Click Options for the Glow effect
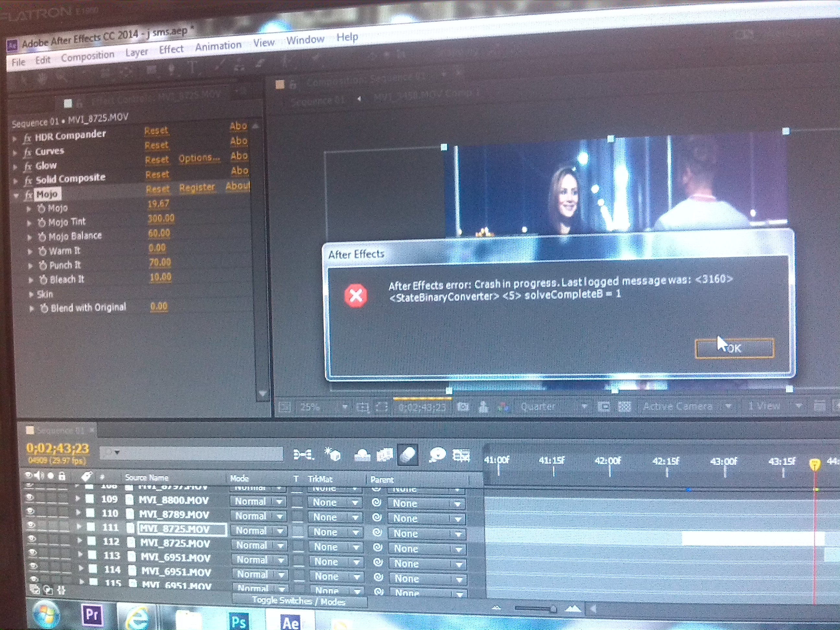Screen dimensions: 840x630 [x=199, y=158]
